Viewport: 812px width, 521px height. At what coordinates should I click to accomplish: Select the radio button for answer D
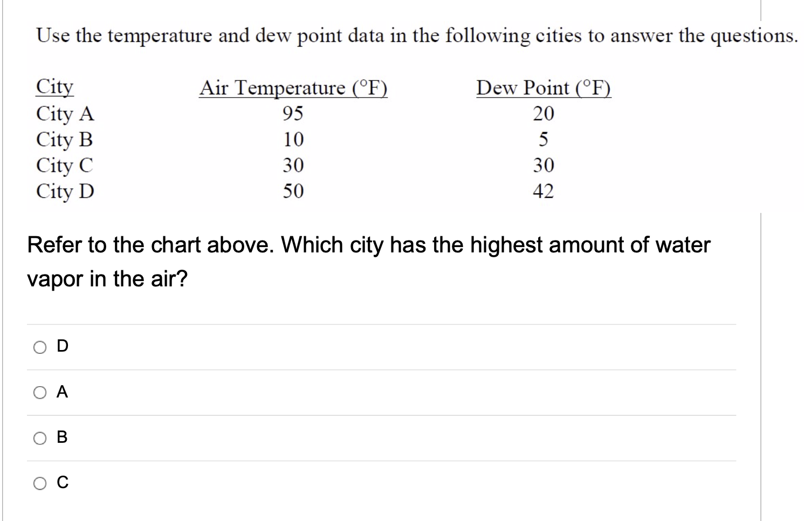[39, 347]
